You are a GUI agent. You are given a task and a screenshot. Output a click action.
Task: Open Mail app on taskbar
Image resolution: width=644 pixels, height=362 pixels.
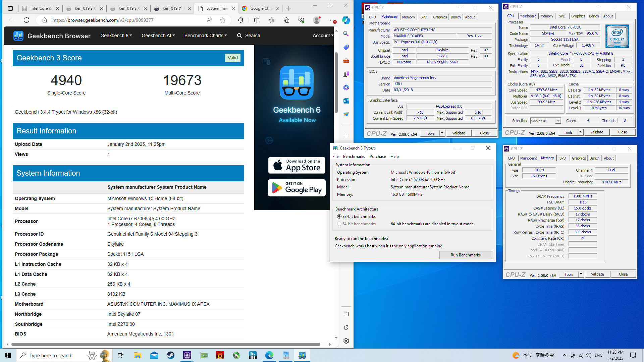154,355
